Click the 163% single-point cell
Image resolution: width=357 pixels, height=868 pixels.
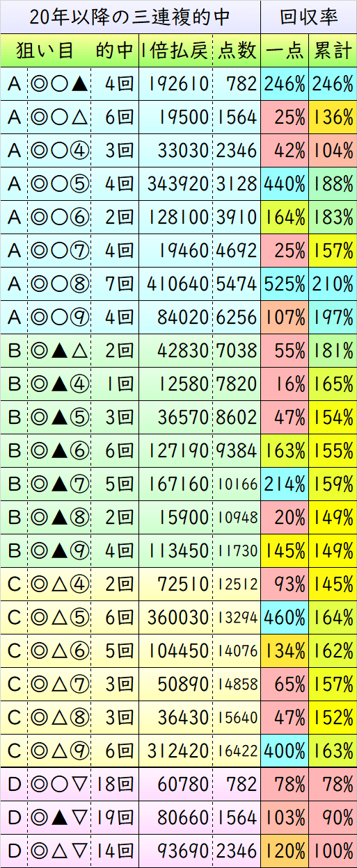point(285,451)
